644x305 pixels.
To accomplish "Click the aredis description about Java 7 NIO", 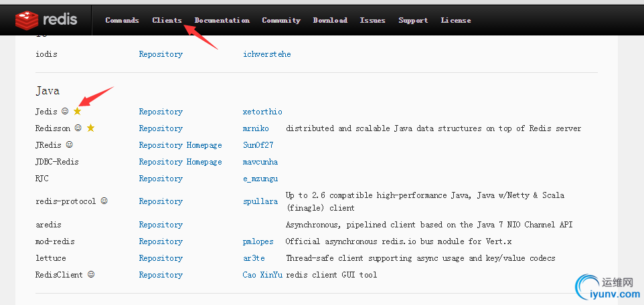I will coord(429,225).
